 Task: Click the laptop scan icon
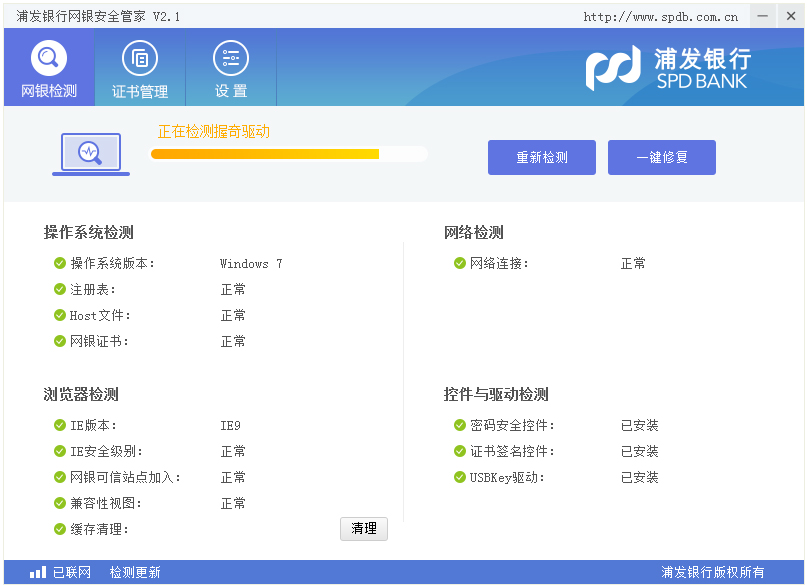(x=91, y=154)
